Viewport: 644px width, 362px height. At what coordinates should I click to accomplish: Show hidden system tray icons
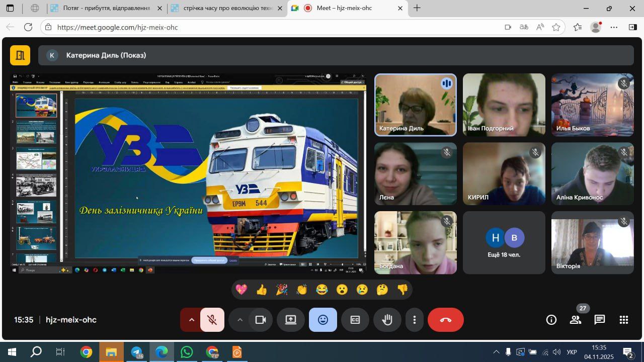[x=496, y=352]
